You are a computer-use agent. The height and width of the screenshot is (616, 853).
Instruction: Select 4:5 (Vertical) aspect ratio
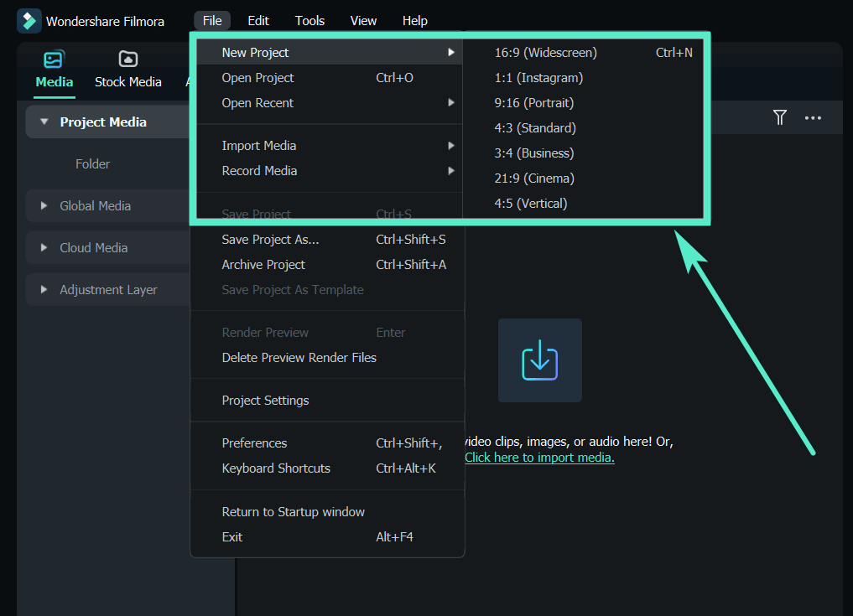point(583,203)
